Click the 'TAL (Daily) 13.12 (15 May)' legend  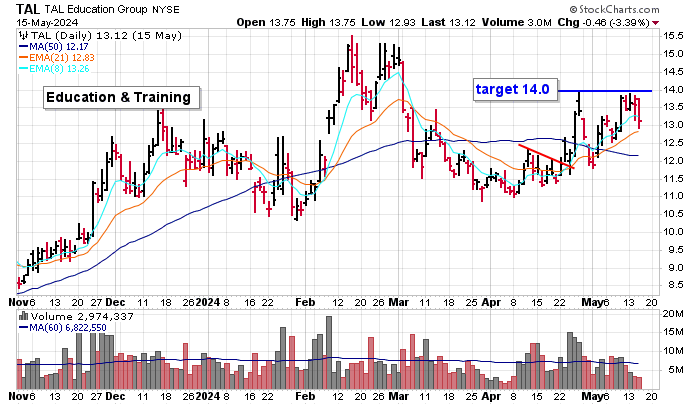[x=105, y=36]
